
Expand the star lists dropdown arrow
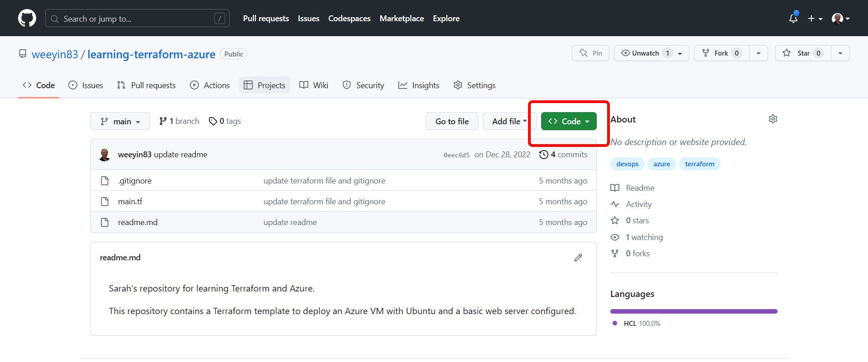pyautogui.click(x=840, y=53)
